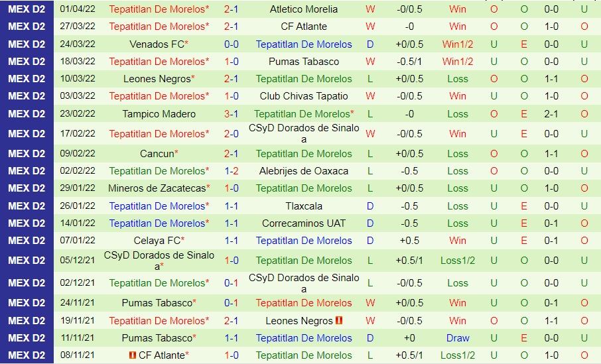
Task: Click the 2-0 score on 17/02/22
Action: click(x=232, y=134)
